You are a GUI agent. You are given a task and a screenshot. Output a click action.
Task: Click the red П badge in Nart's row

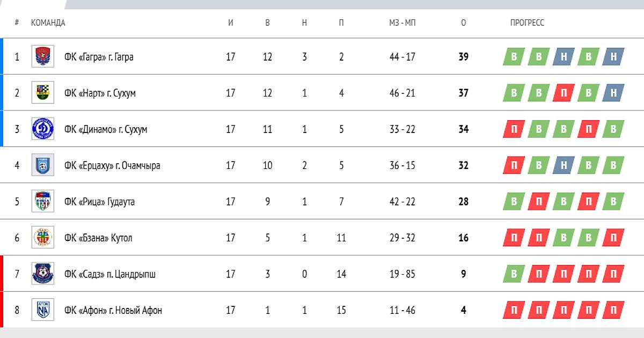point(563,93)
